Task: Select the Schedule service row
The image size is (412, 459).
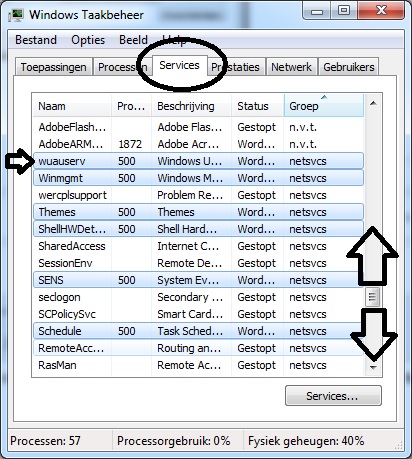Action: [x=198, y=331]
